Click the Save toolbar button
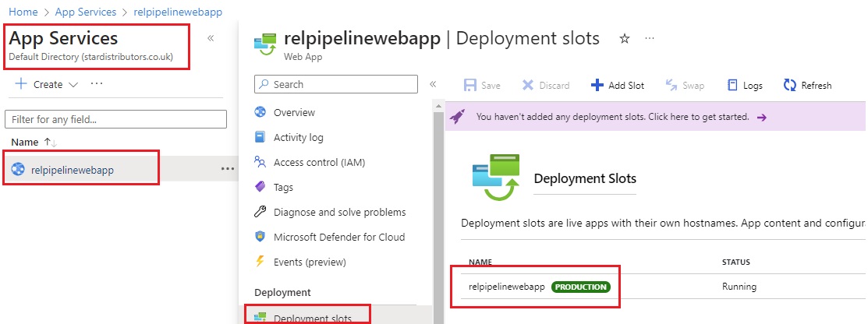Screen dimensions: 868x324 [x=482, y=85]
